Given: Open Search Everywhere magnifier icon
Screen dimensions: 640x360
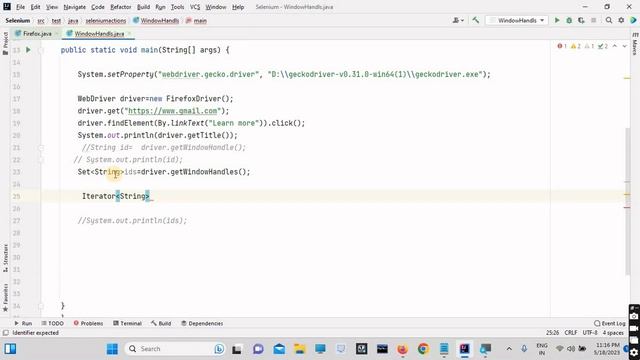Looking at the screenshot, I should point(609,20).
